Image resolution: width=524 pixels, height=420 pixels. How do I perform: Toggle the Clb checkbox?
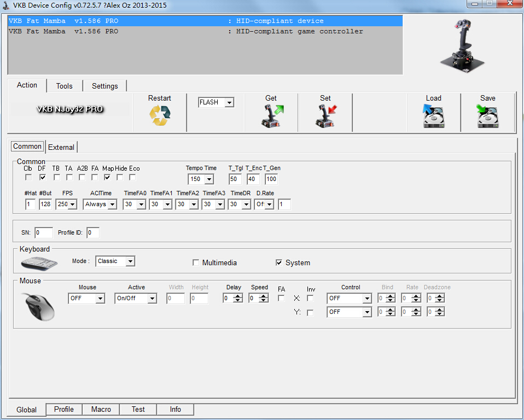coord(29,177)
